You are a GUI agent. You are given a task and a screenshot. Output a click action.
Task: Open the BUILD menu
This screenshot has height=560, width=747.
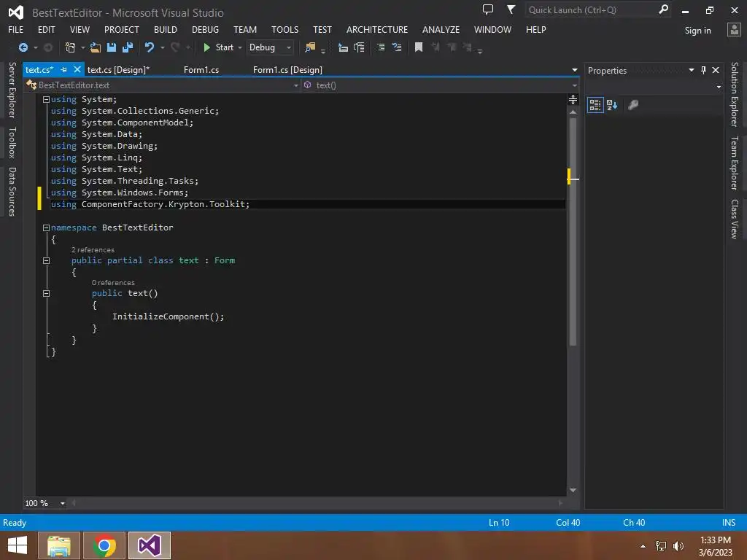(166, 29)
